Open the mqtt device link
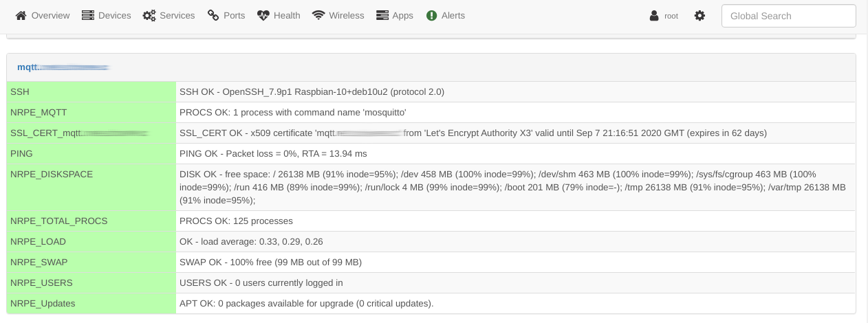Image resolution: width=868 pixels, height=323 pixels. 63,67
